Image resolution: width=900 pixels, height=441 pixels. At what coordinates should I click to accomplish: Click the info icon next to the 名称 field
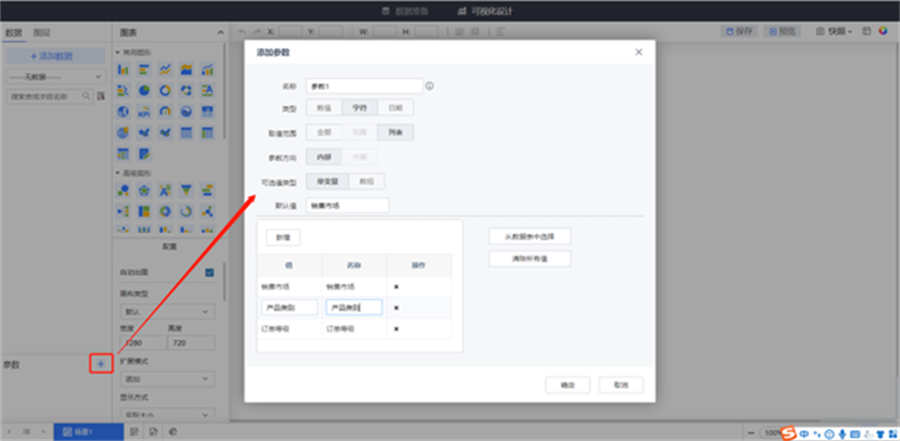[x=430, y=86]
